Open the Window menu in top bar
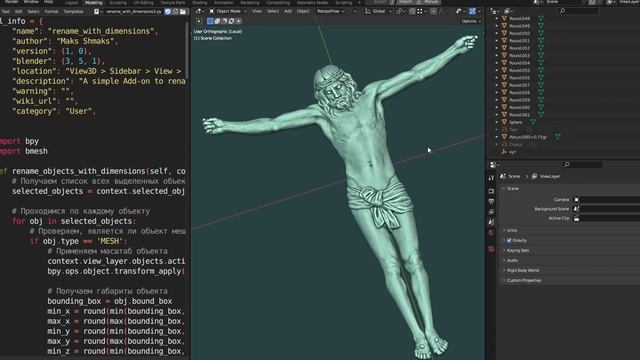 pyautogui.click(x=31, y=2)
